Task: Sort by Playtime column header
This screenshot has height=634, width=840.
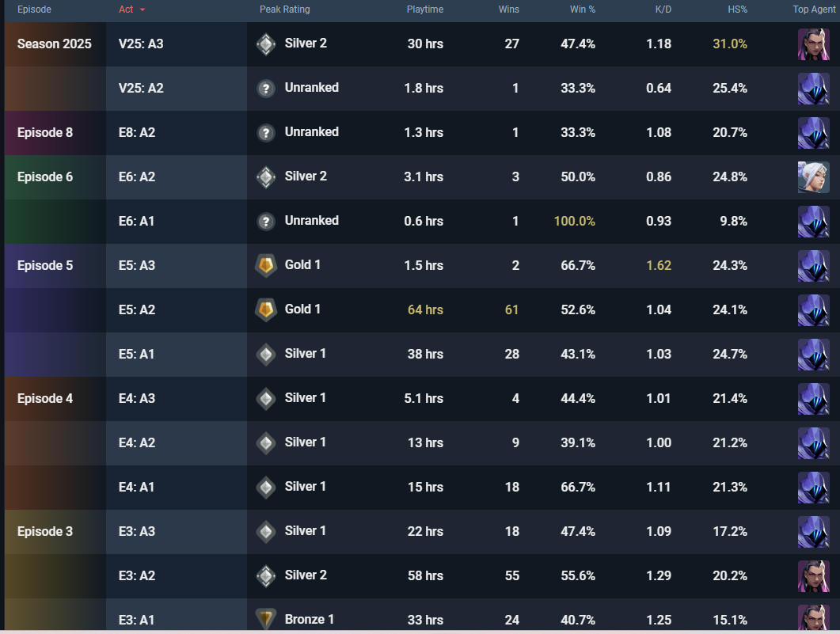Action: pos(424,9)
